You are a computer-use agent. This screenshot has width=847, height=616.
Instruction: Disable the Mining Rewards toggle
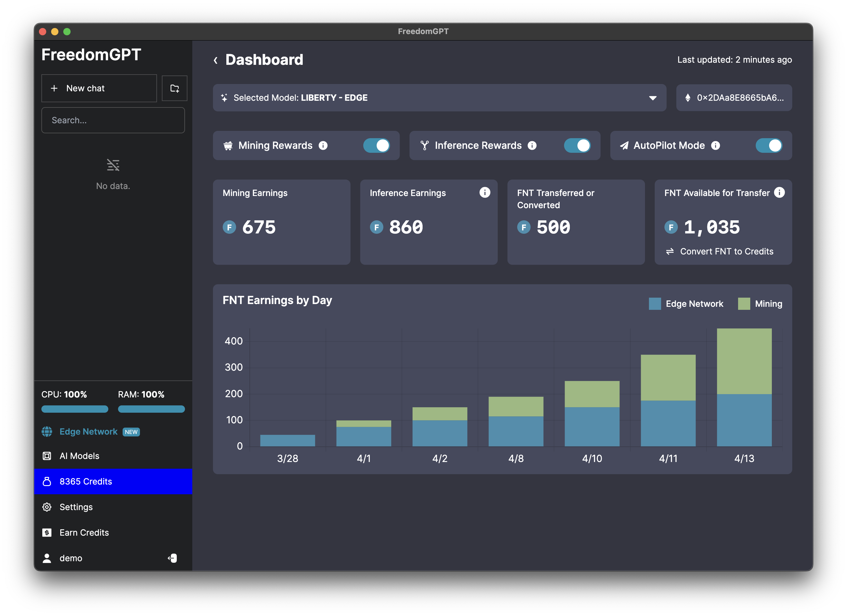point(376,146)
